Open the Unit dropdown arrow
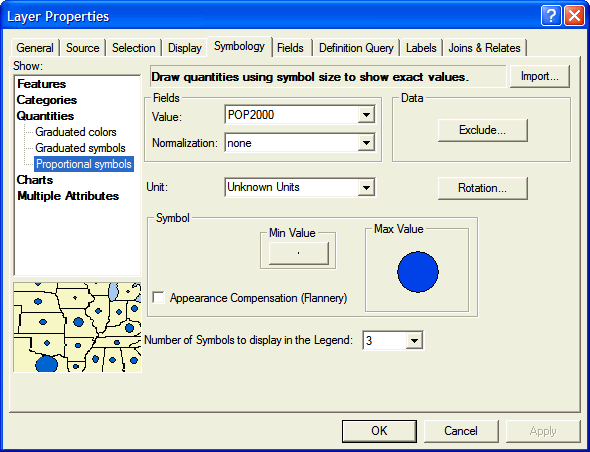 [x=366, y=187]
